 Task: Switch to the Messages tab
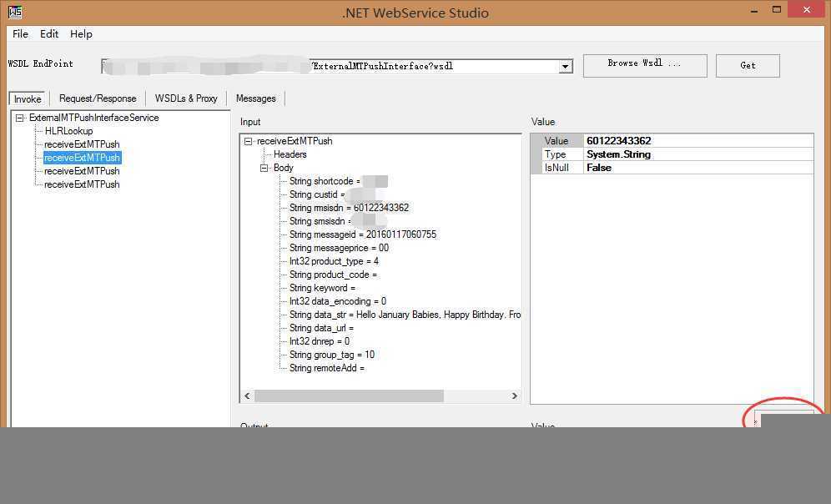[256, 98]
